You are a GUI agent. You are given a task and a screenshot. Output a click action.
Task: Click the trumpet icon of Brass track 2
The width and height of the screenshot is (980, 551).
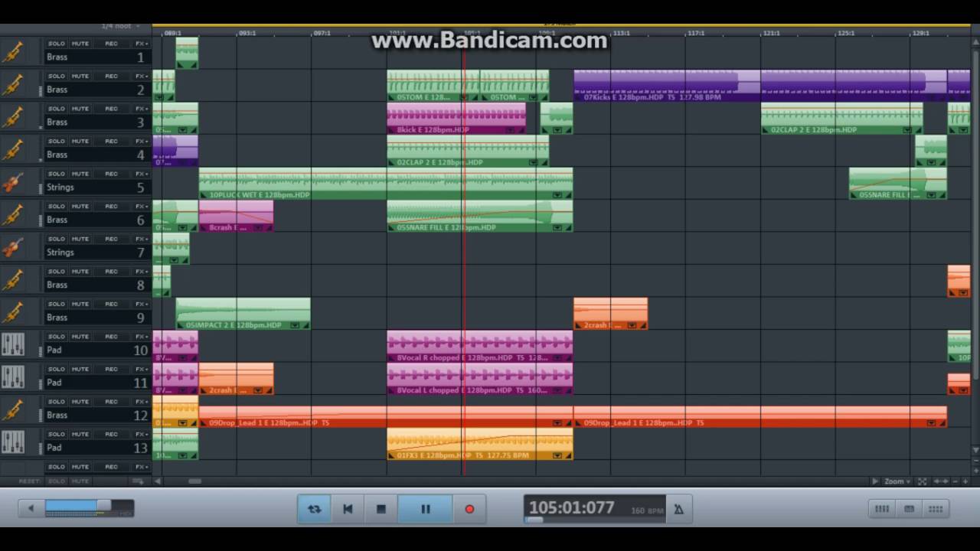[x=13, y=85]
